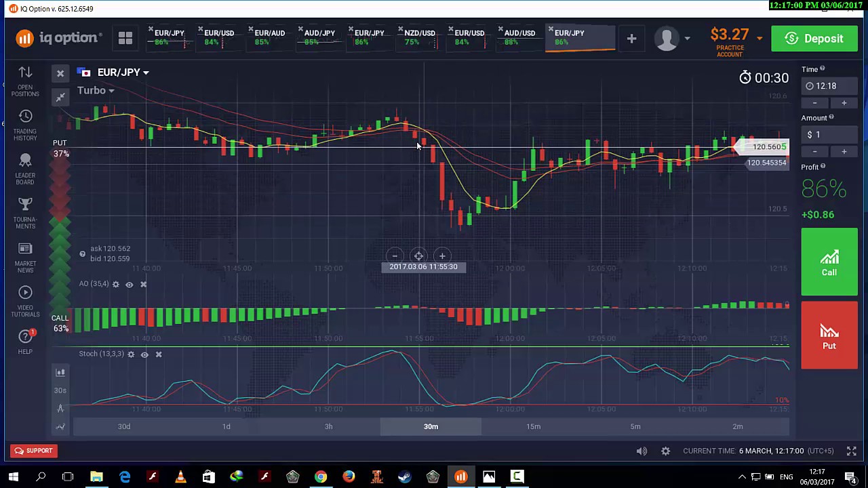Decrease the trade amount with minus
This screenshot has height=488, width=868.
[814, 152]
